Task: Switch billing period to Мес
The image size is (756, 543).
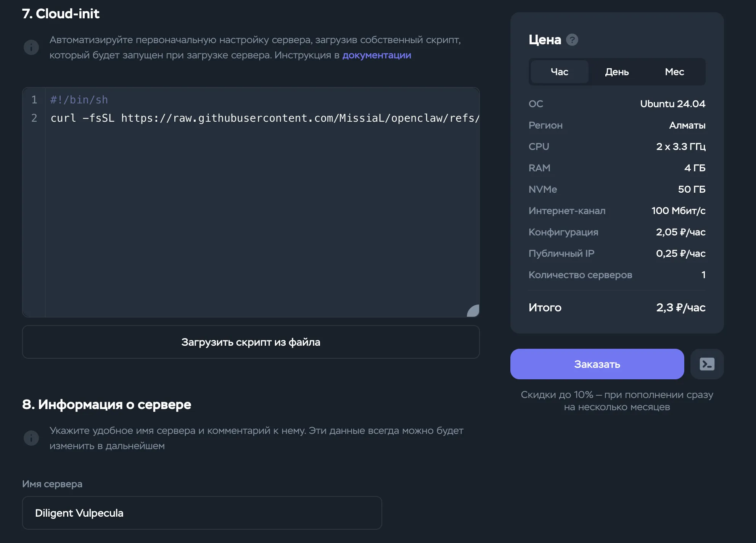Action: pyautogui.click(x=674, y=72)
